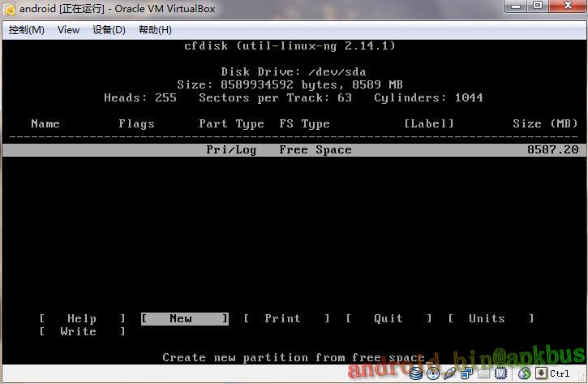
Task: Click the Ctrl host key label
Action: [x=560, y=373]
